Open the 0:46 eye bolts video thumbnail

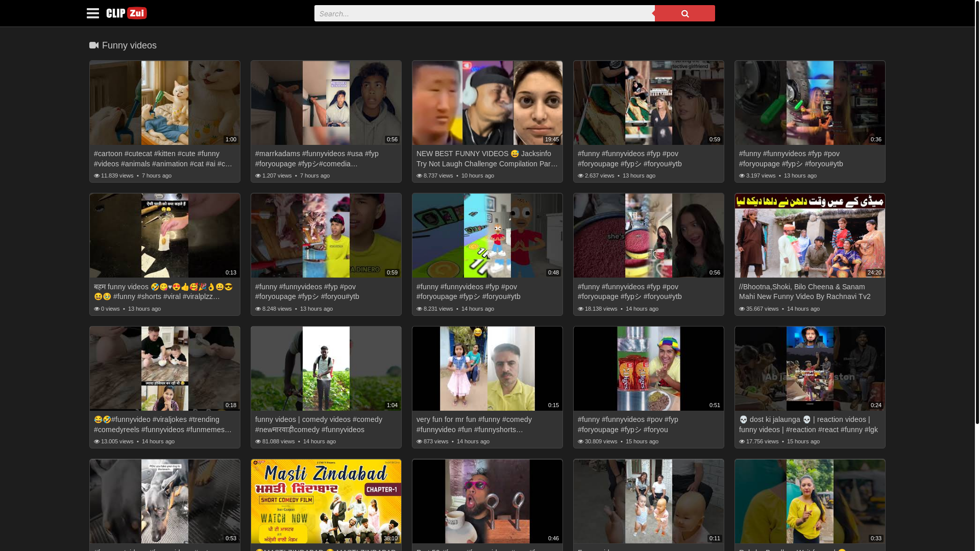pyautogui.click(x=487, y=502)
